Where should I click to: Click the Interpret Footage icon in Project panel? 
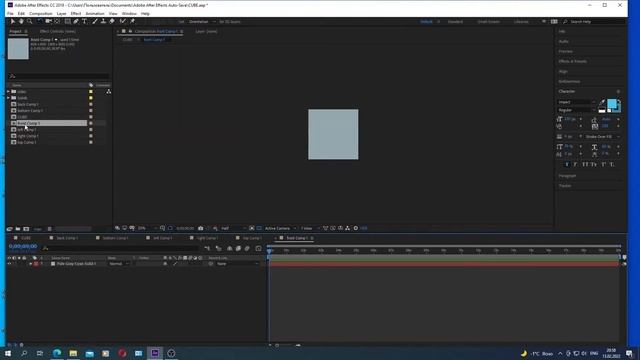[10, 229]
